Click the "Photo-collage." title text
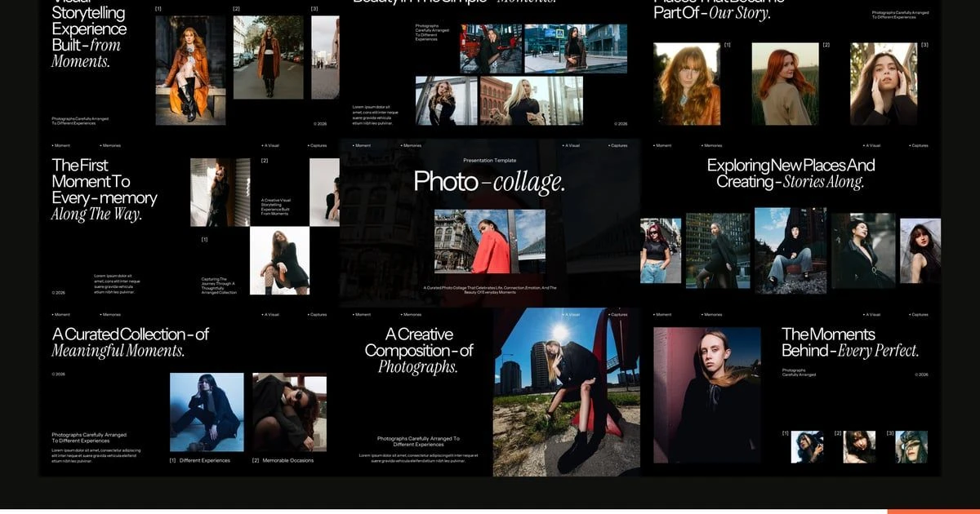 pos(489,182)
